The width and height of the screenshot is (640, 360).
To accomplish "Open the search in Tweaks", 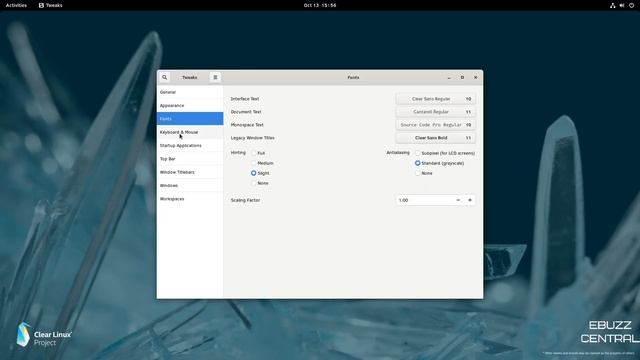I will pos(164,77).
